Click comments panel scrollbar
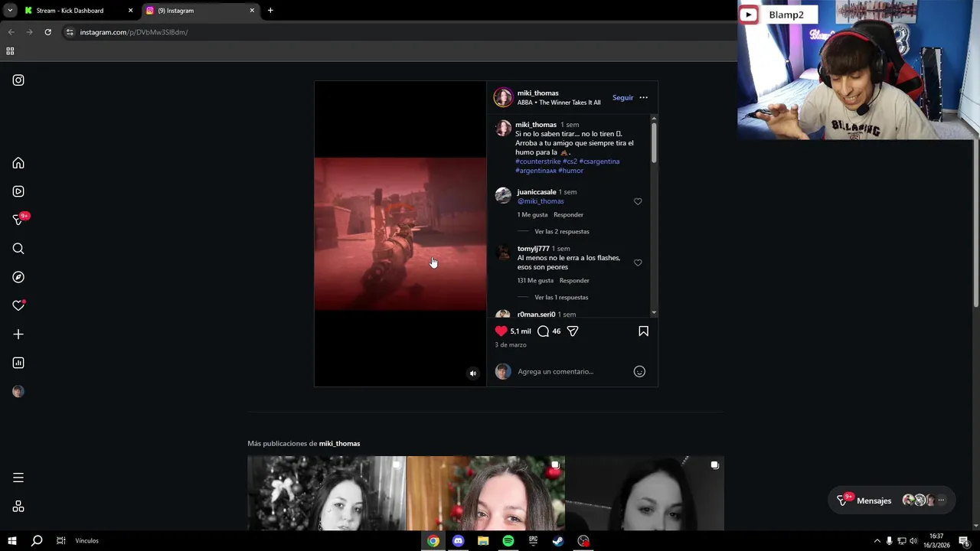Viewport: 980px width, 551px height. coord(654,142)
